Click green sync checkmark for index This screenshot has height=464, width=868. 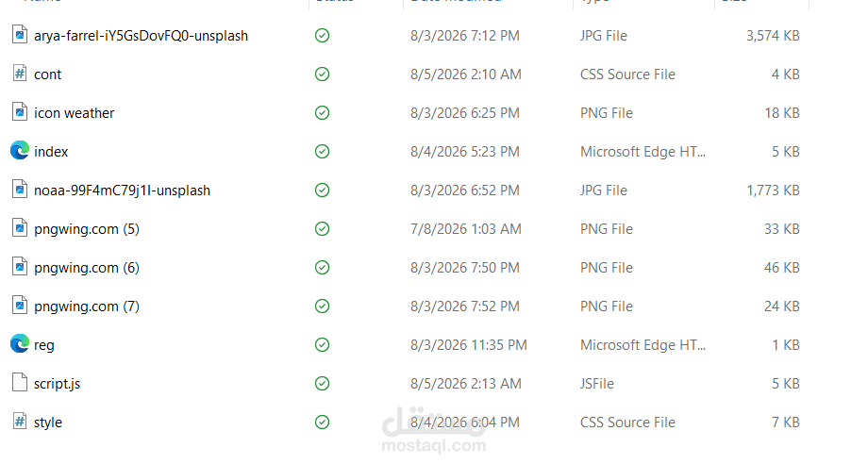(322, 152)
